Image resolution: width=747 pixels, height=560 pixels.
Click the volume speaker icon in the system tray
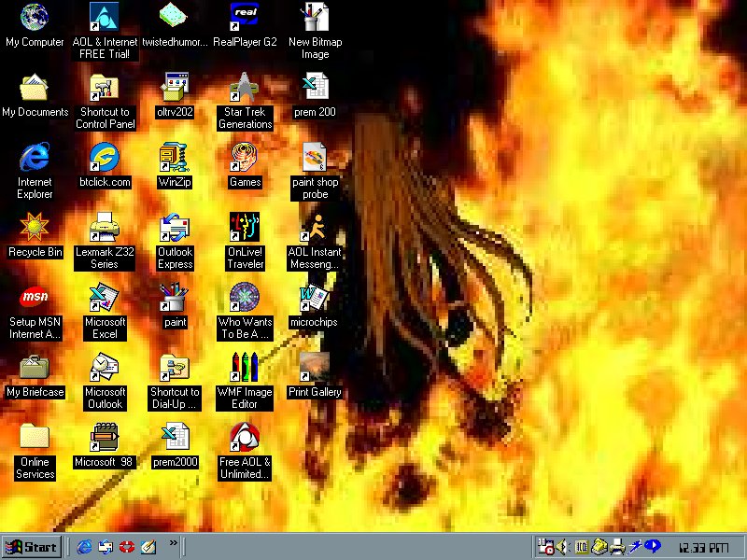pos(563,547)
